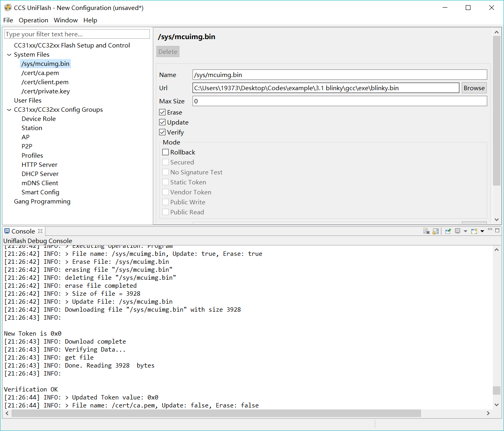504x431 pixels.
Task: Collapse the System Files tree node
Action: 9,55
